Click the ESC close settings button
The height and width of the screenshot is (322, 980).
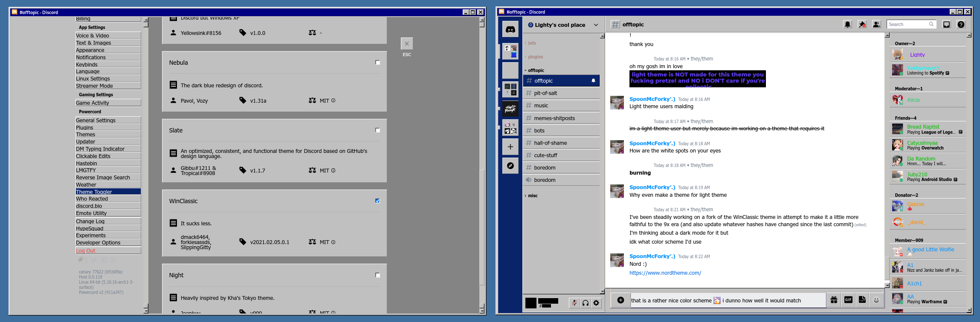pyautogui.click(x=407, y=43)
